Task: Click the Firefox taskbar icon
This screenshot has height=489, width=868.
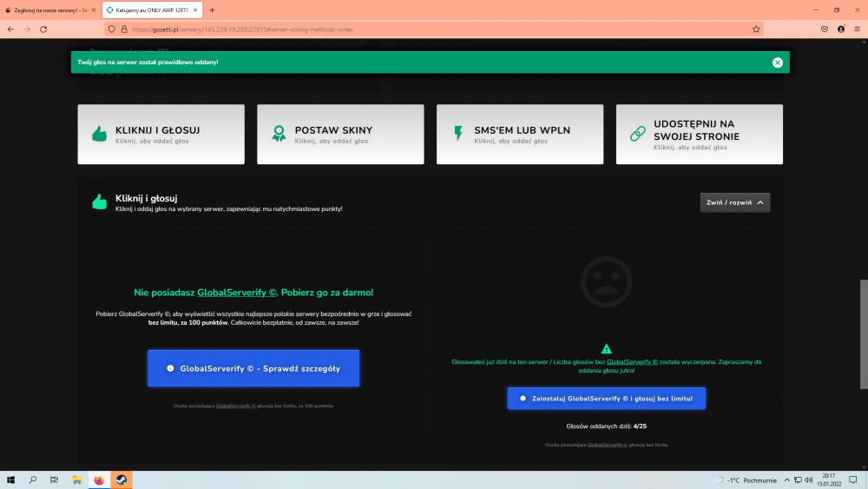Action: (99, 480)
